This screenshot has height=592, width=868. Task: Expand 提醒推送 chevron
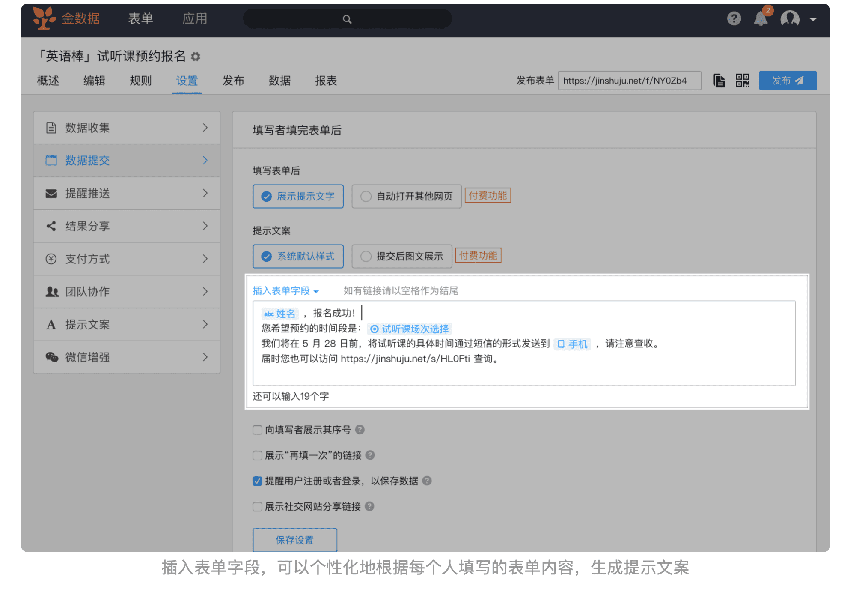coord(205,194)
